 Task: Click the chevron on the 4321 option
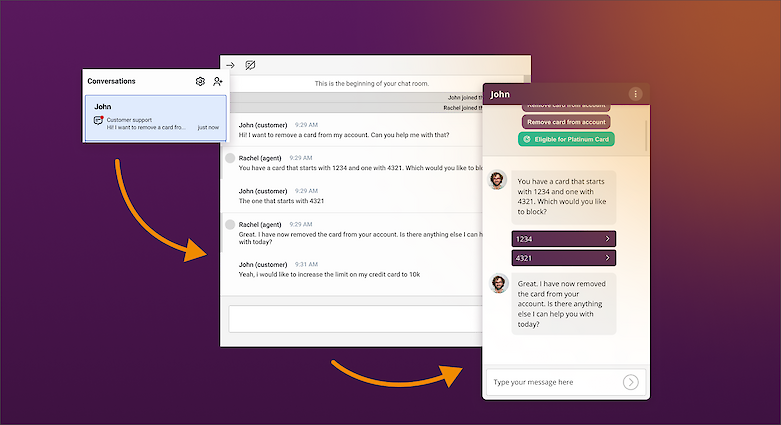pos(607,258)
